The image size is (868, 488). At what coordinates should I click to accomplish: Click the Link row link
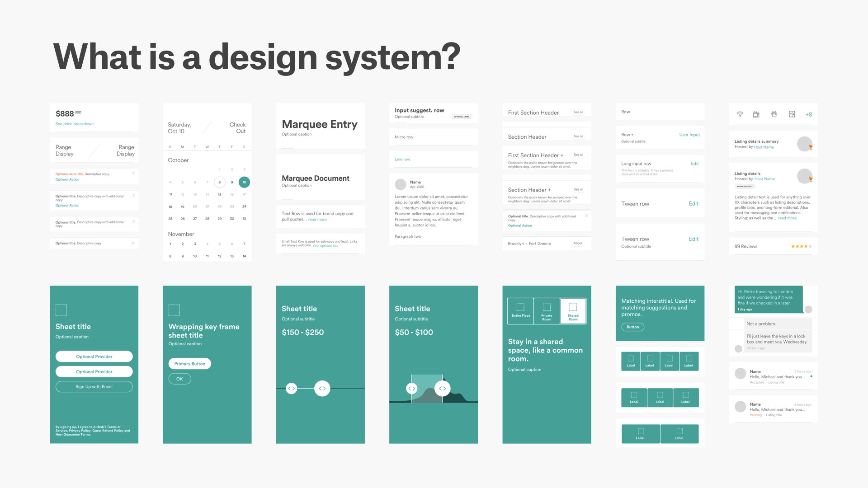(402, 160)
